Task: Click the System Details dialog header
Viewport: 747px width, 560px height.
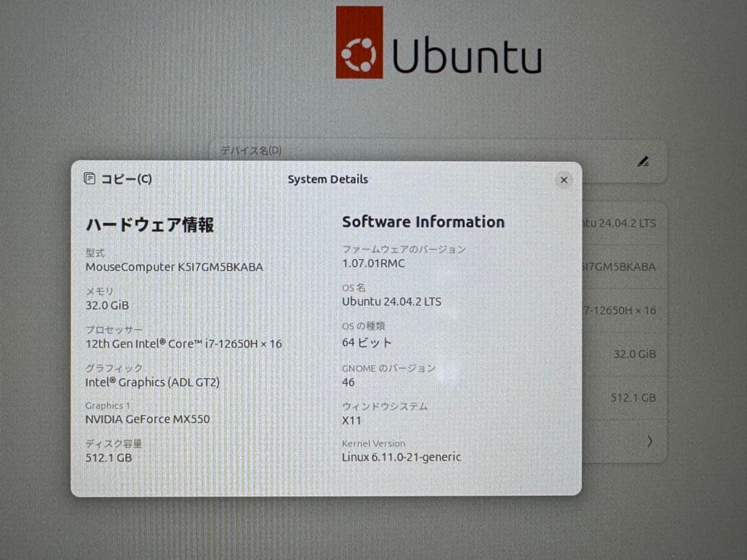Action: coord(328,179)
